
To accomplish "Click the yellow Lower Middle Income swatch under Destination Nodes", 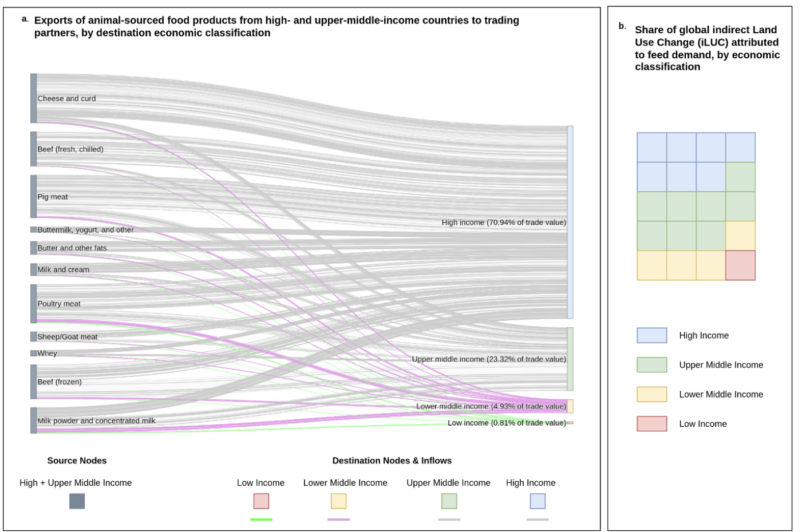I will [338, 501].
